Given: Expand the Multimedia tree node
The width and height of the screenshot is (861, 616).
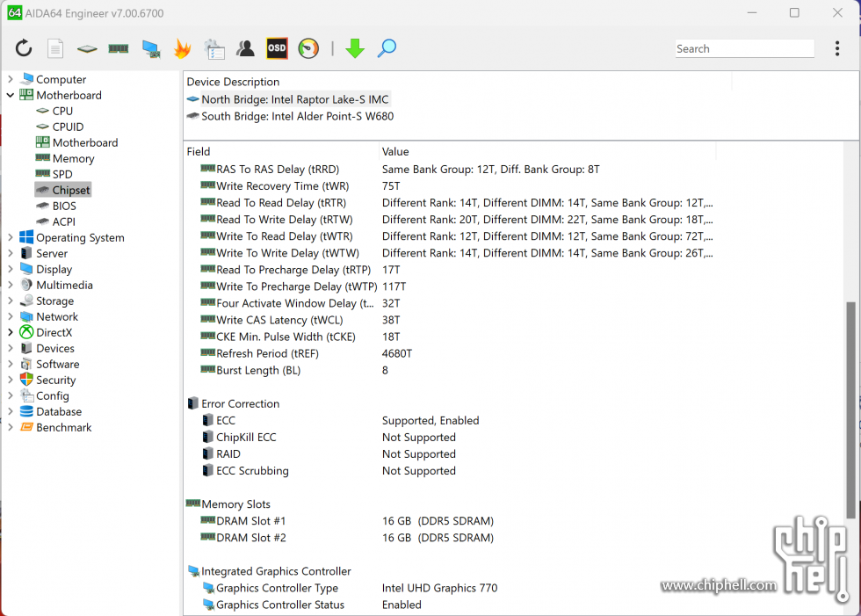Looking at the screenshot, I should [10, 285].
